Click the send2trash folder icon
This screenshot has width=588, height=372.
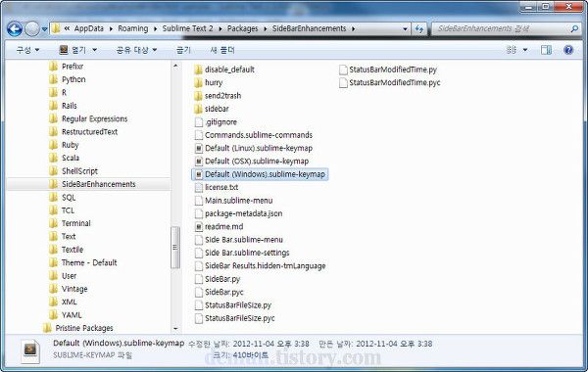(198, 96)
